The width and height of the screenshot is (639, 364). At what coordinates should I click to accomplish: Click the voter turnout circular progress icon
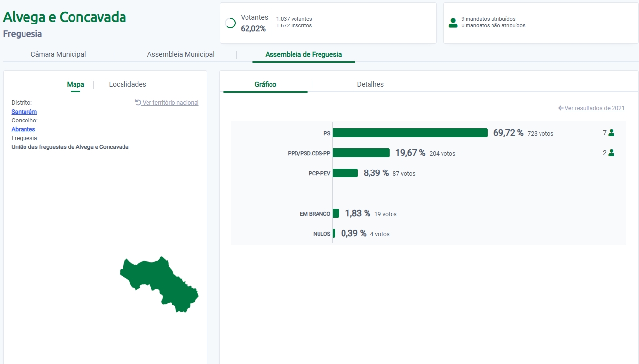click(x=230, y=23)
